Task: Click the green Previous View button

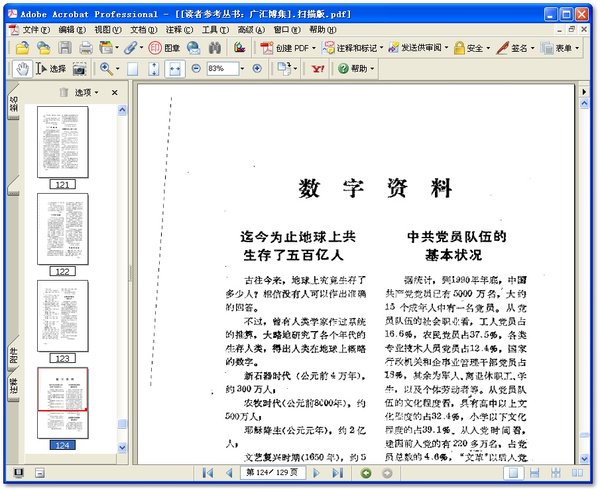Action: [x=366, y=473]
